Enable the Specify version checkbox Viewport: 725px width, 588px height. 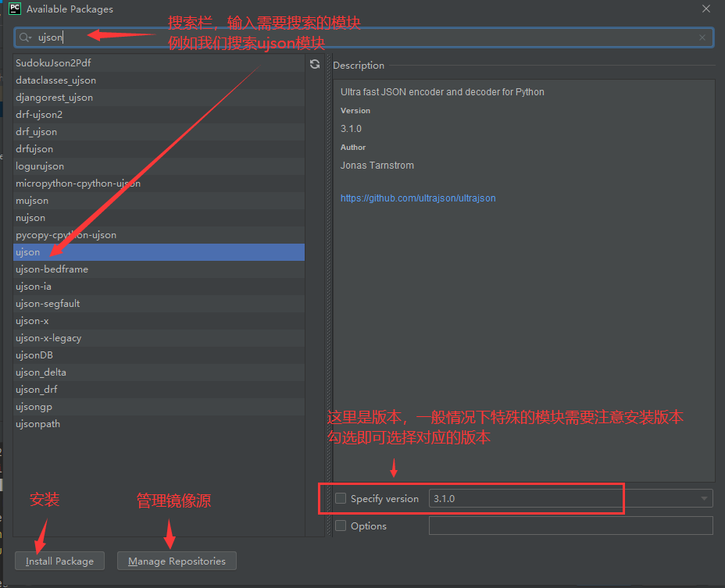341,498
